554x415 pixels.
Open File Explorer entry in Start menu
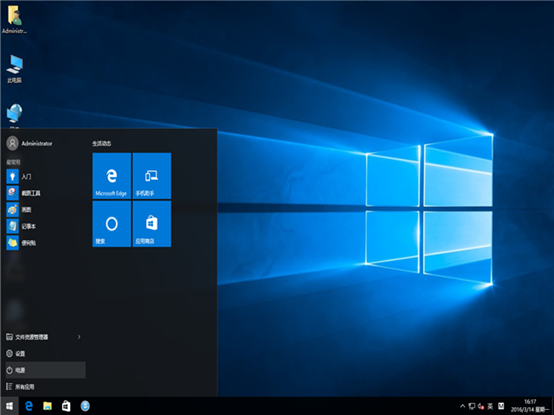coord(45,337)
